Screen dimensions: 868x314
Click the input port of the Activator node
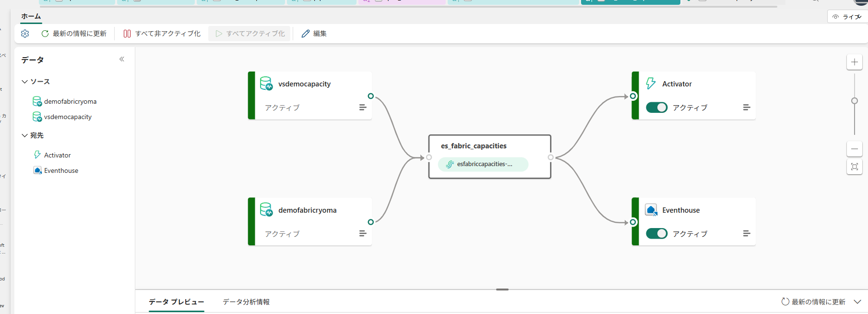tap(633, 96)
